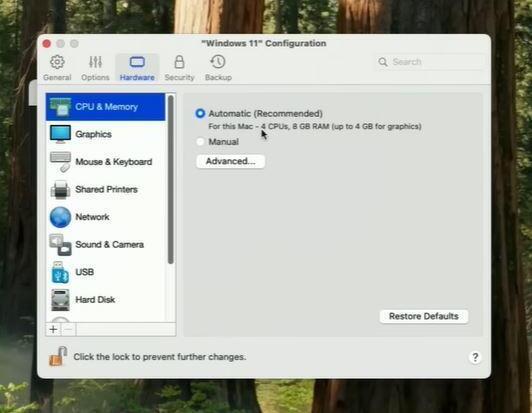Click the Shared Printers printer icon
Screen dimensions: 532x413
coord(60,189)
